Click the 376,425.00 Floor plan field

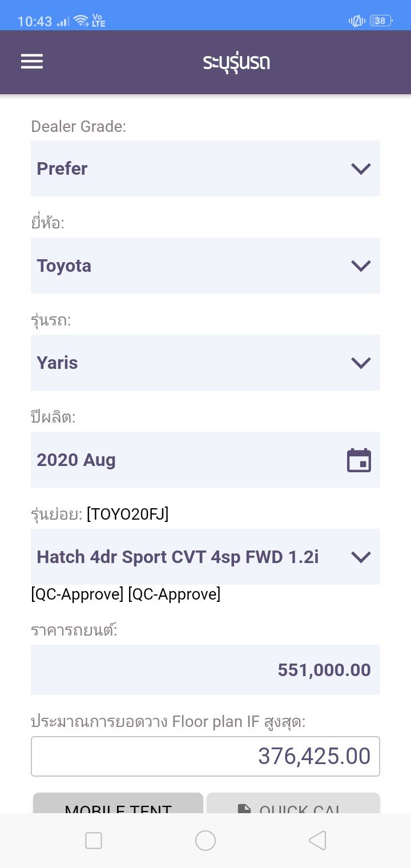(x=205, y=756)
